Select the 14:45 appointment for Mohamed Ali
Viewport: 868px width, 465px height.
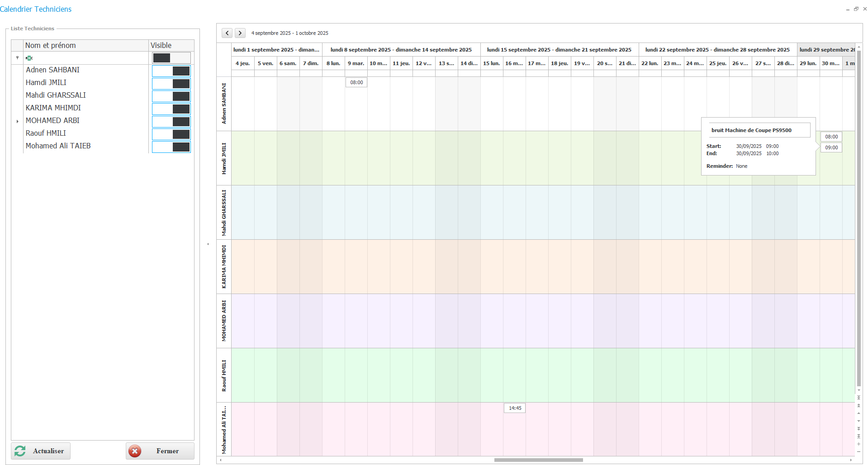click(x=515, y=408)
